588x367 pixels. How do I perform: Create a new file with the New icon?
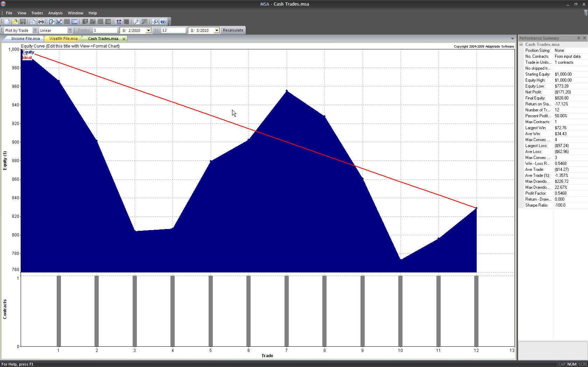(7, 22)
